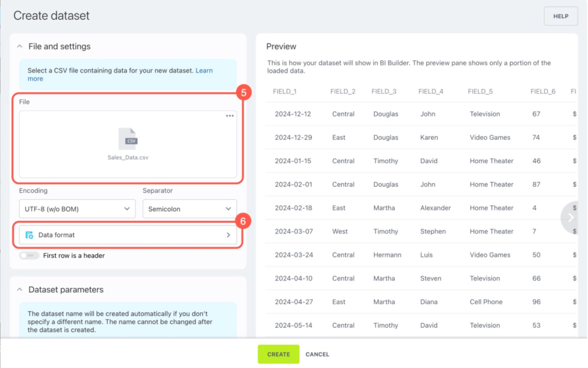Open the Separator dropdown set to Semicolon
This screenshot has width=588, height=368.
189,209
